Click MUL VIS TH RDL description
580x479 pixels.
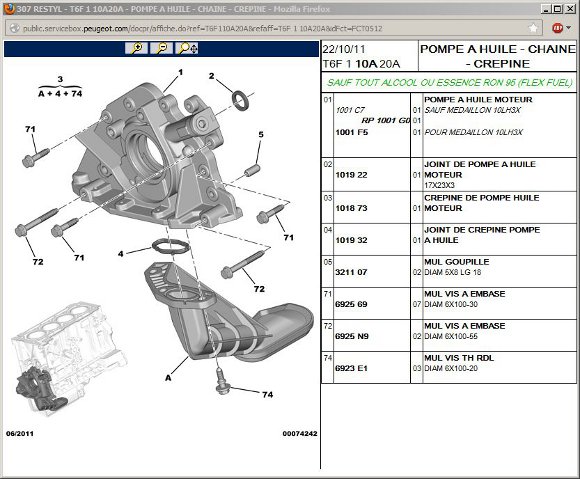pos(459,358)
